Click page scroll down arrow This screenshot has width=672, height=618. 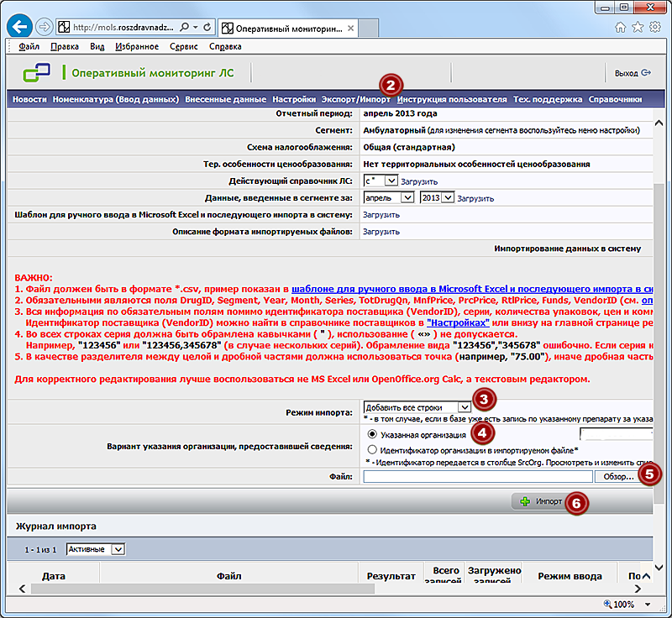pos(659,568)
